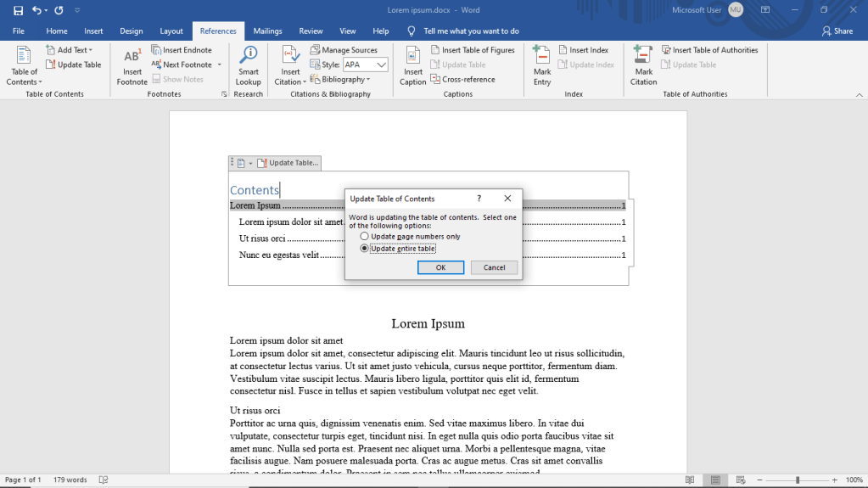Viewport: 868px width, 488px height.
Task: Click Mark Entry in Index group
Action: (542, 66)
